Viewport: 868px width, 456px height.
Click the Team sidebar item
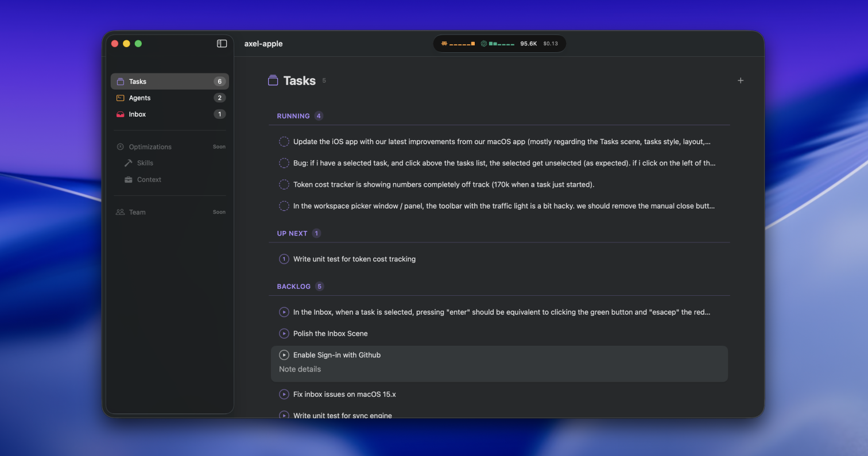pyautogui.click(x=138, y=212)
